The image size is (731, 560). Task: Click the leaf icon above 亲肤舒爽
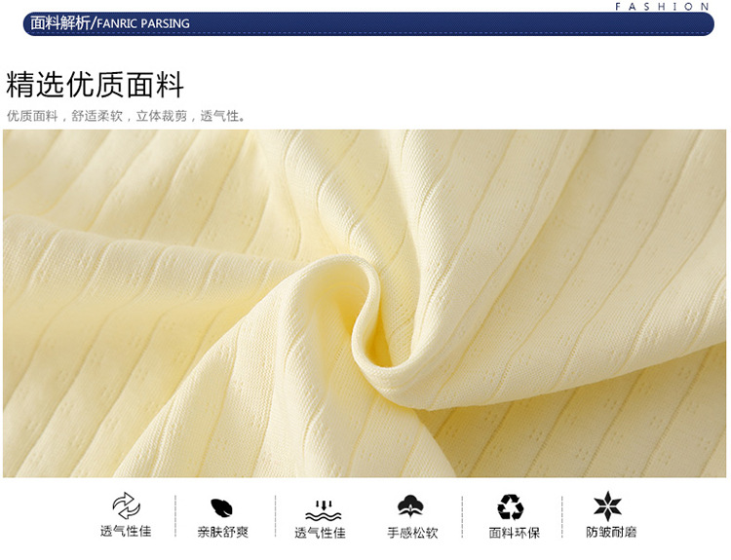click(x=221, y=507)
